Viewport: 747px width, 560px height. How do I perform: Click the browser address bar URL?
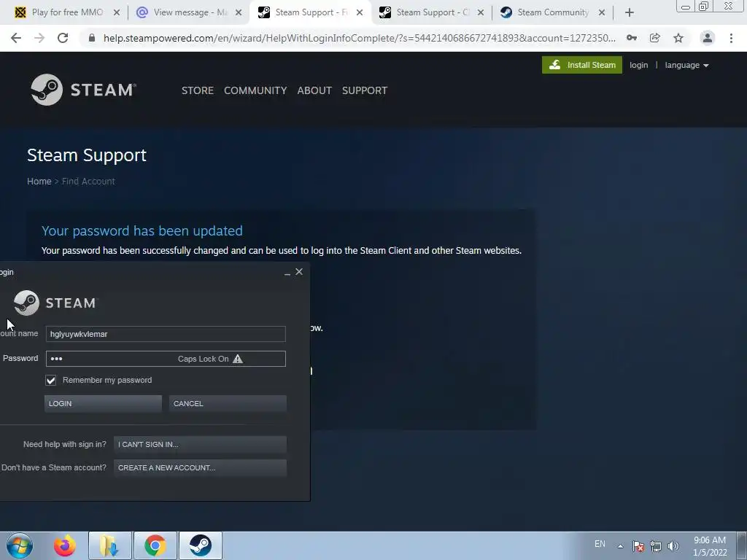[359, 38]
